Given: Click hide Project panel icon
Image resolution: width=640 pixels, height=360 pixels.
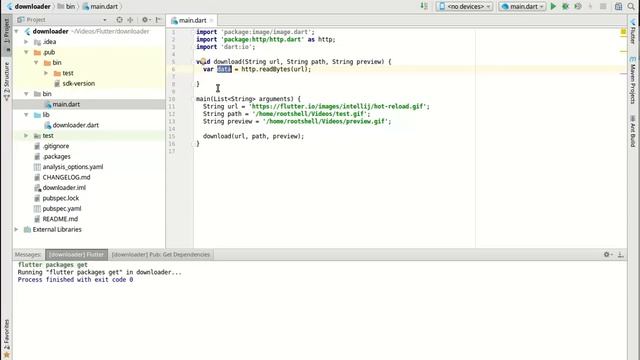Looking at the screenshot, I should coord(158,20).
